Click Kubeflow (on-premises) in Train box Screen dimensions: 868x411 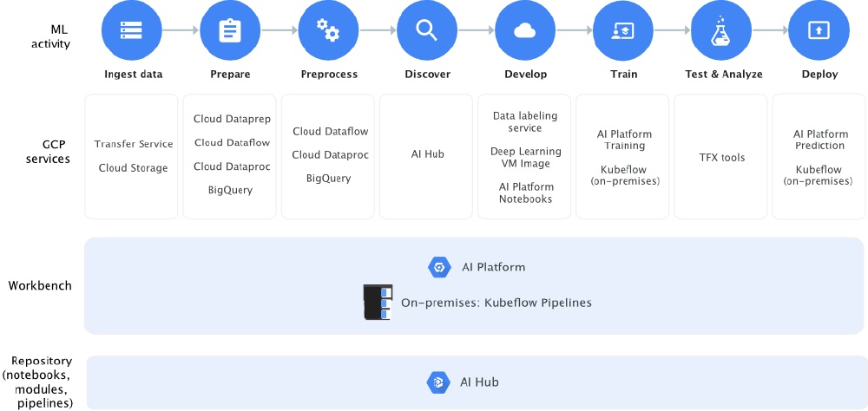pos(624,175)
